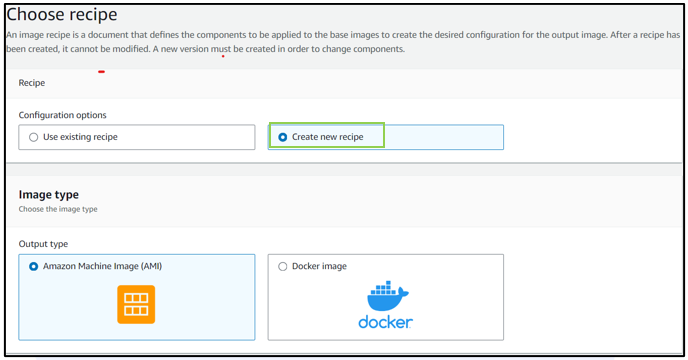Click the image recipe description paragraph

tap(343, 42)
